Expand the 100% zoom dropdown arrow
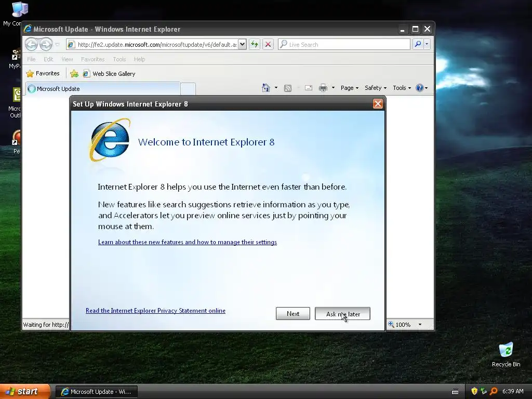The width and height of the screenshot is (532, 399). [x=420, y=325]
